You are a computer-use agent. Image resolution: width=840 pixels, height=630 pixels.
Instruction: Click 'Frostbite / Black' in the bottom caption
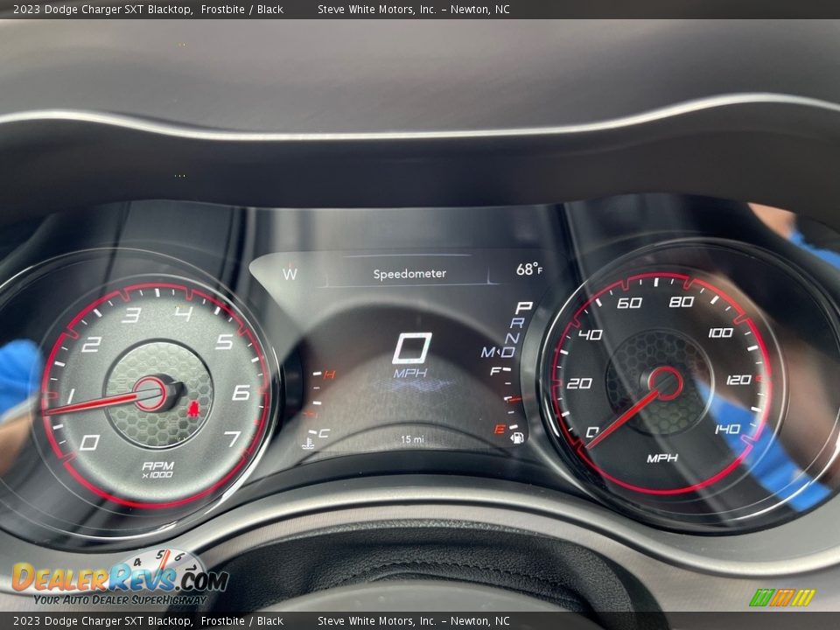pyautogui.click(x=242, y=621)
